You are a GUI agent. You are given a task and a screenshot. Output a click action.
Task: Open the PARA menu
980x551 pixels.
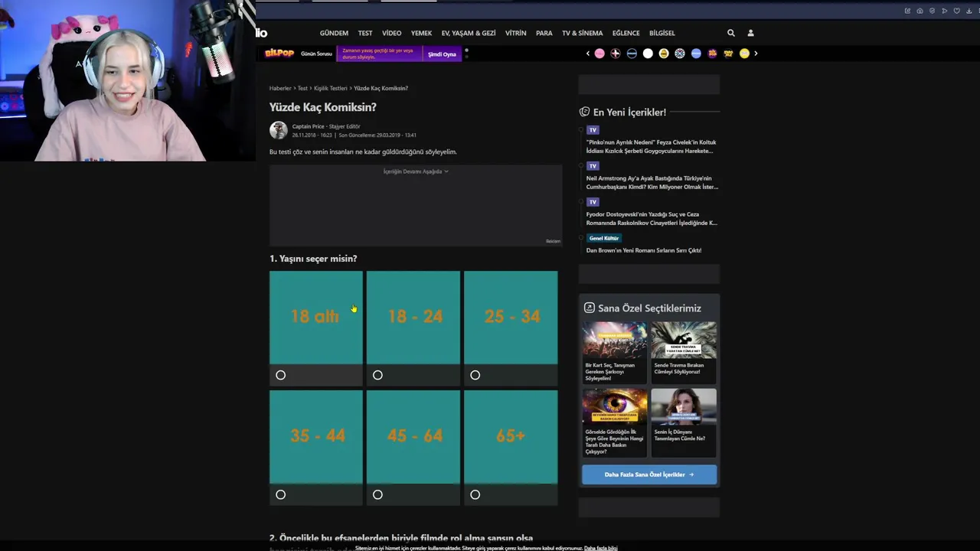[544, 33]
